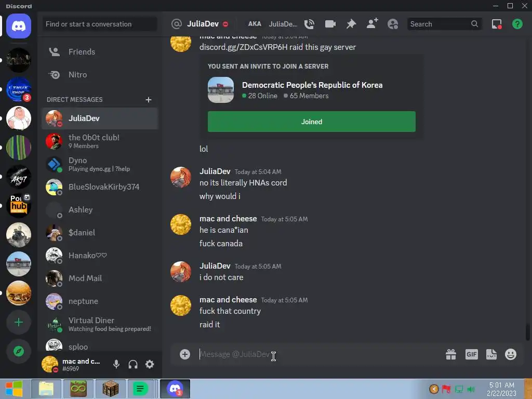Image resolution: width=532 pixels, height=399 pixels.
Task: Open the attachment plus button
Action: tap(185, 354)
